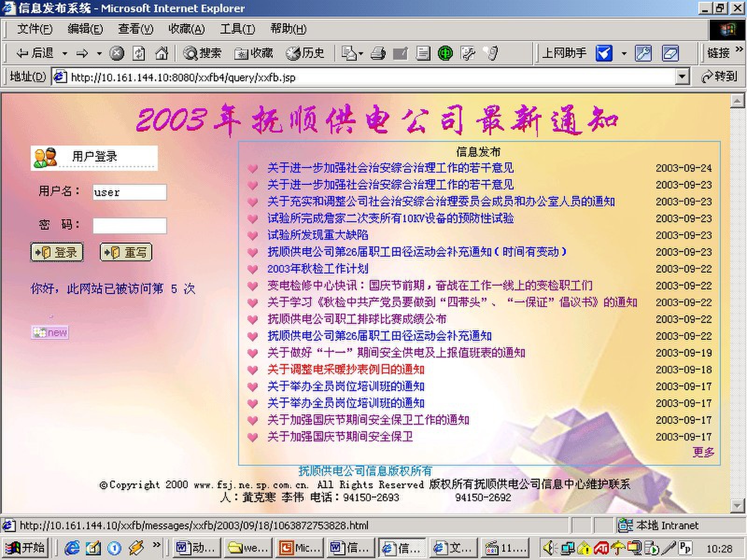Image resolution: width=747 pixels, height=560 pixels.
Task: Click the 重写 reset button
Action: (x=126, y=252)
